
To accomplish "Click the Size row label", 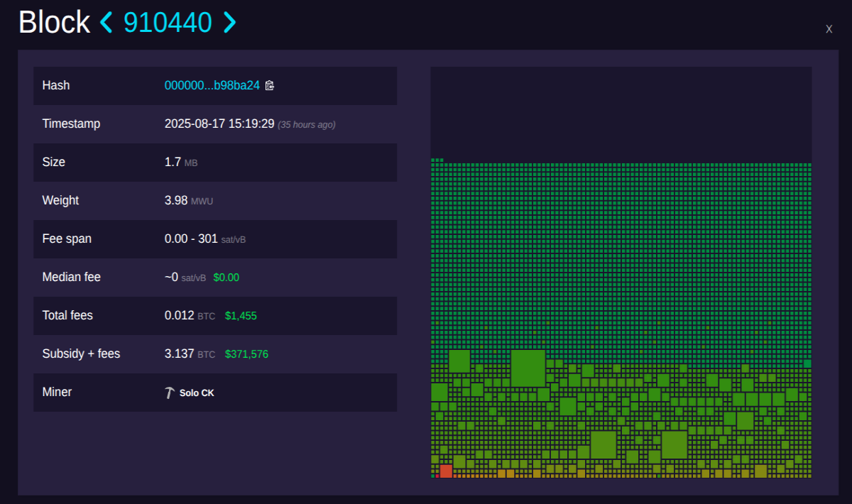I will (54, 162).
